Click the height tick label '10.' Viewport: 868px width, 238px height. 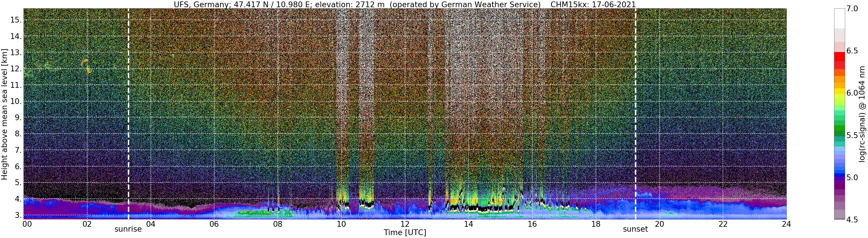[x=16, y=101]
